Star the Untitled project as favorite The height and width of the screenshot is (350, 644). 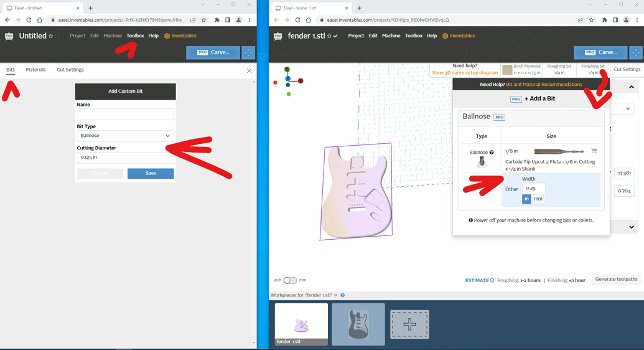[x=51, y=36]
